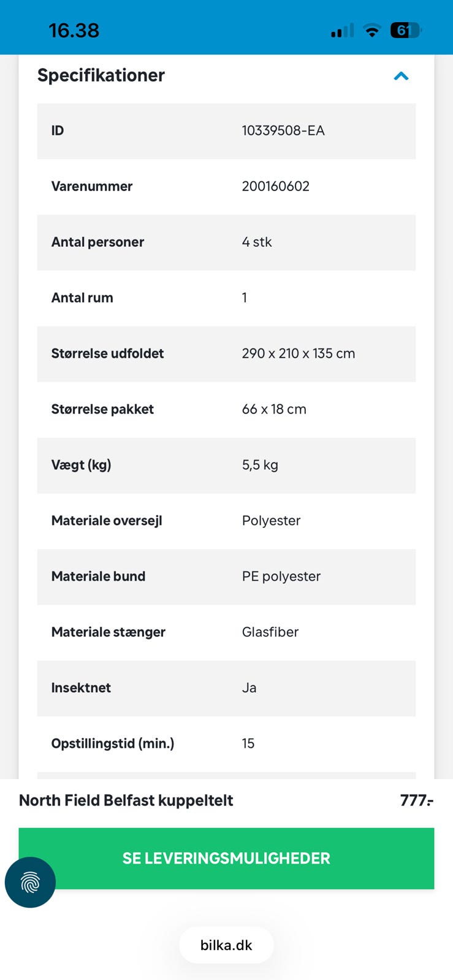The height and width of the screenshot is (980, 453).
Task: Tap the Vægt (kg) row
Action: (226, 465)
